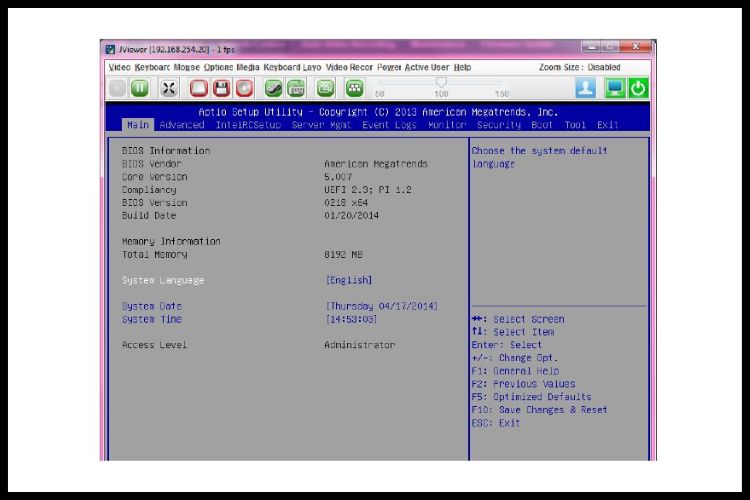The width and height of the screenshot is (750, 500).
Task: Select the Main BIOS tab
Action: point(138,125)
